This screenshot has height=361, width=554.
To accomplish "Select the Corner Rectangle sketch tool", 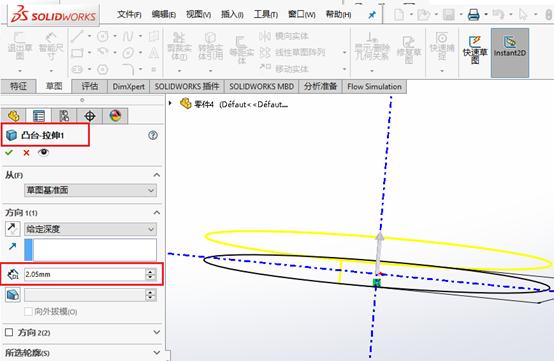I will pos(77,53).
